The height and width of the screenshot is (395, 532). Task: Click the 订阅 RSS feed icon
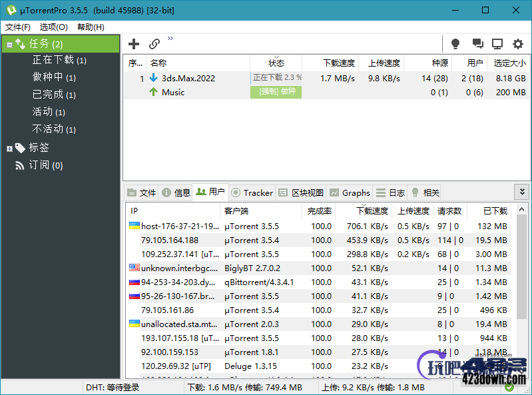(20, 165)
